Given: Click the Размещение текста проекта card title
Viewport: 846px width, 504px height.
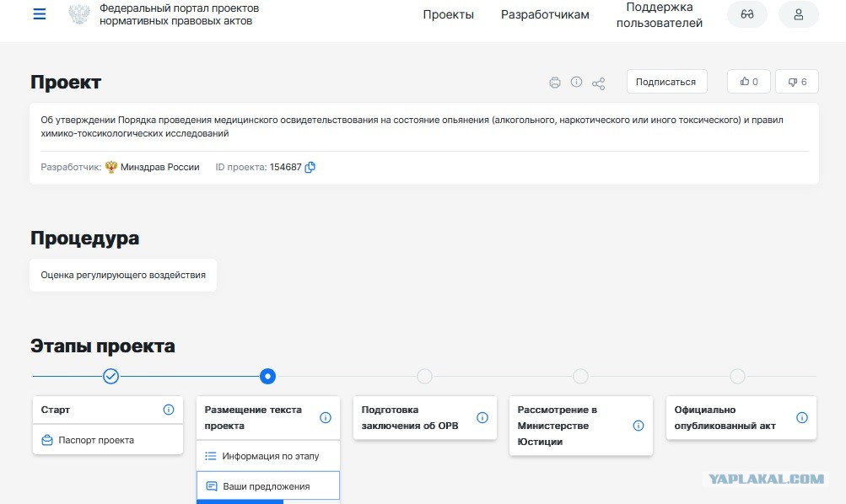Looking at the screenshot, I should pos(253,418).
